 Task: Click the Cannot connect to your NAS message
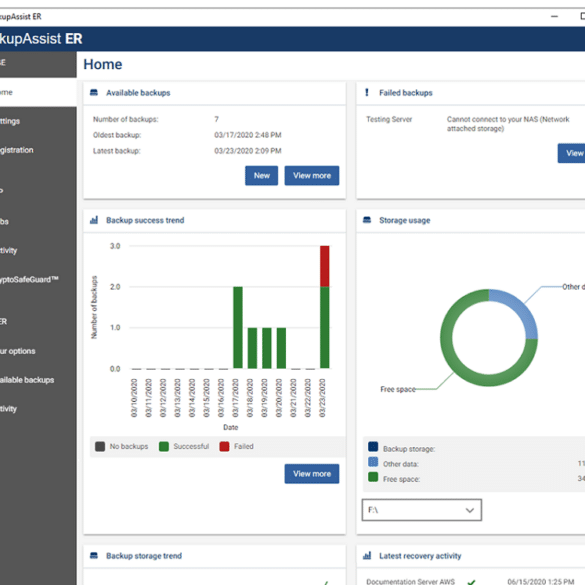pyautogui.click(x=508, y=124)
